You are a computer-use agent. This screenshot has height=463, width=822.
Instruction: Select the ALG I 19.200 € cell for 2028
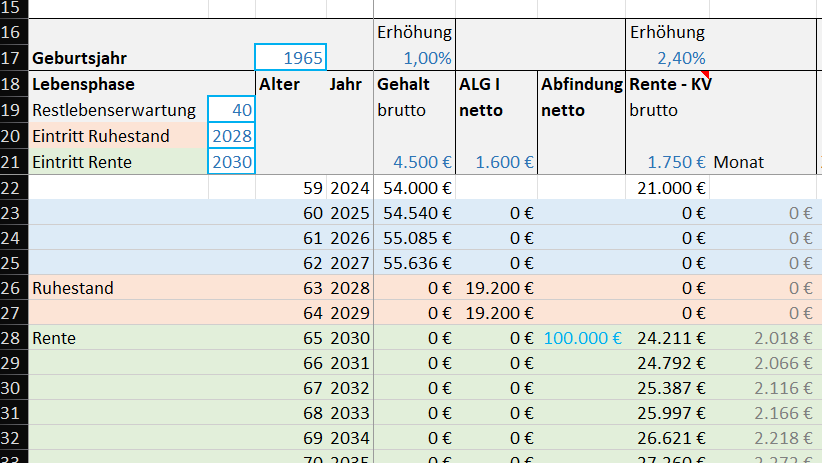[x=495, y=288]
